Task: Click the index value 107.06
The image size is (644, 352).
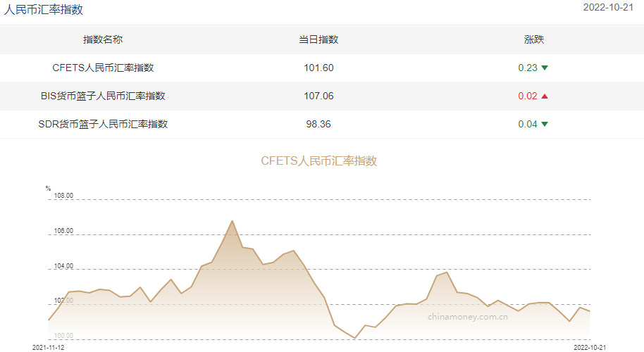Action: pyautogui.click(x=318, y=96)
